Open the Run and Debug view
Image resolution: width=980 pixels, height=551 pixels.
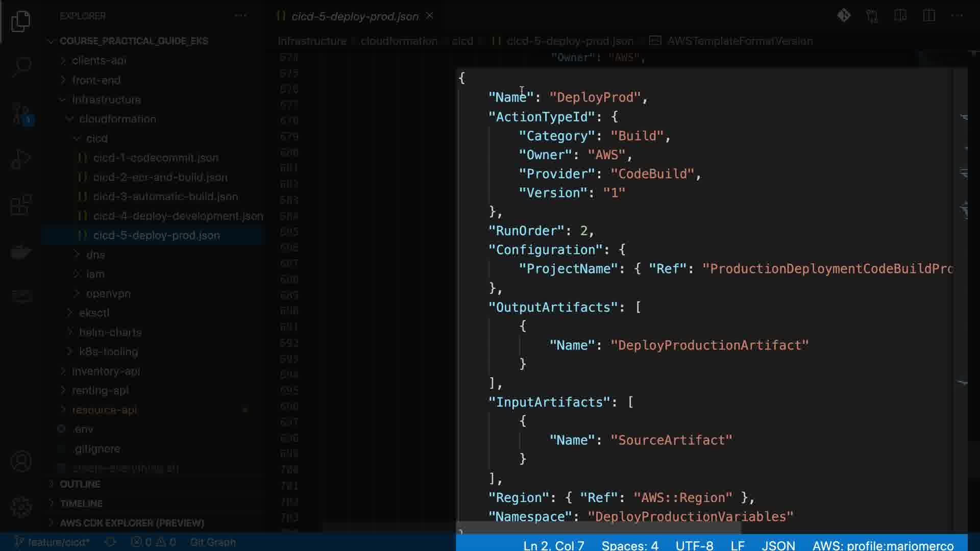(x=21, y=159)
